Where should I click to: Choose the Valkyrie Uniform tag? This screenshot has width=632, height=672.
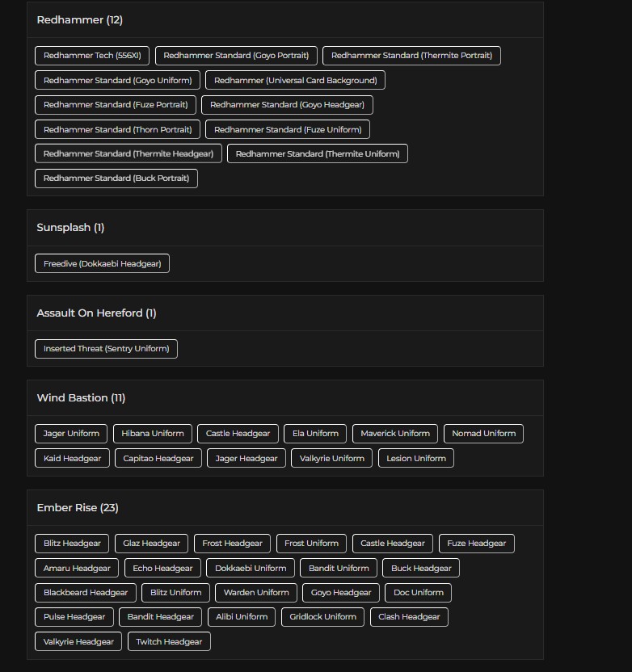[332, 458]
